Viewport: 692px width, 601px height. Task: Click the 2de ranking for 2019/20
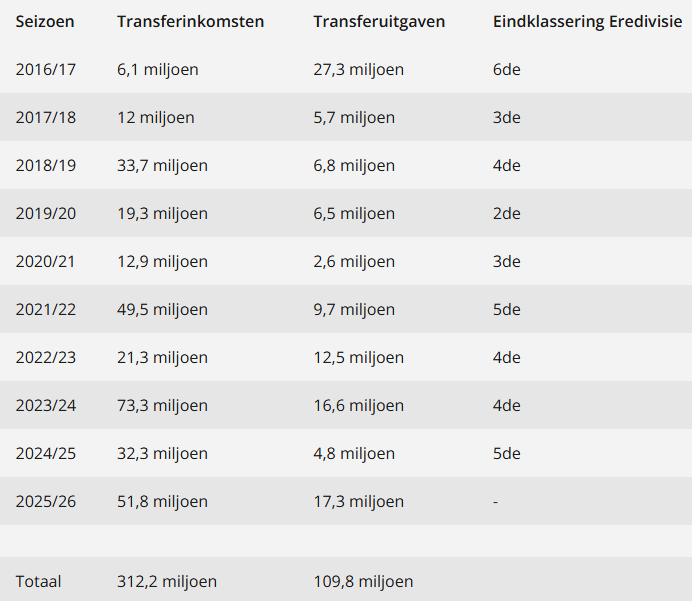(x=507, y=214)
